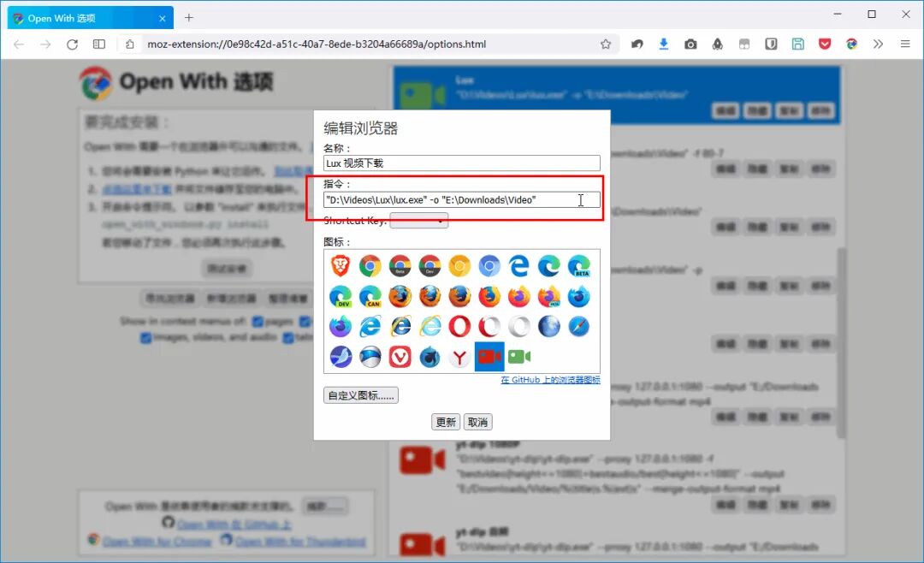
Task: Open the Firefox downloads arrow icon
Action: [664, 44]
